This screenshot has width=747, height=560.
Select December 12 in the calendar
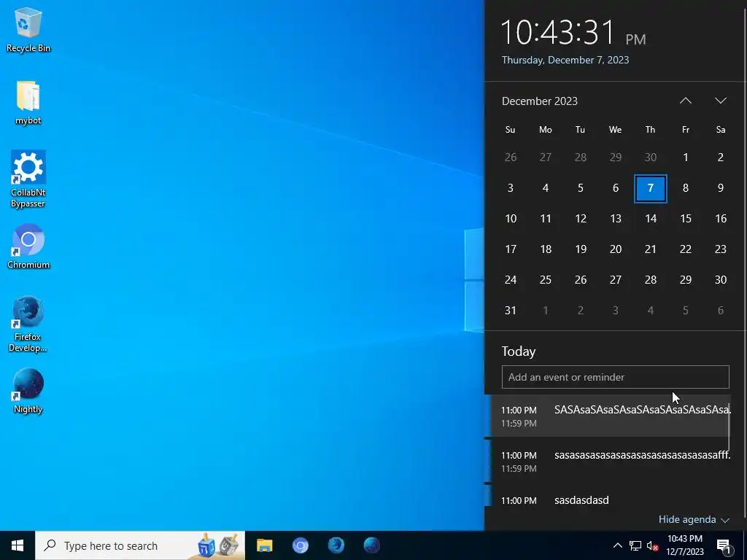pos(580,219)
